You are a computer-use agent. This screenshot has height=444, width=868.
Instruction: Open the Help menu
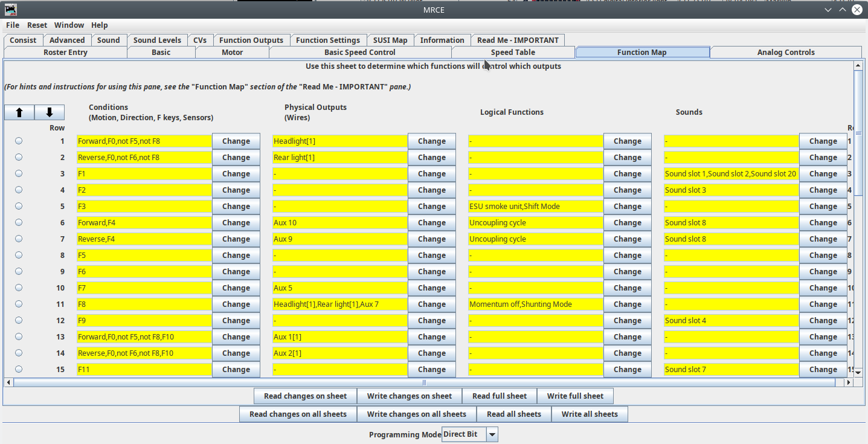[x=100, y=25]
